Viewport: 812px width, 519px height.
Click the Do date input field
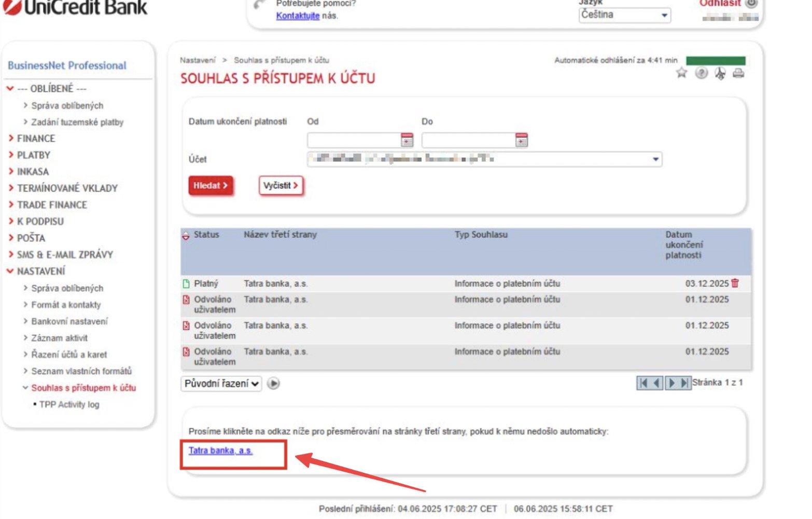[x=468, y=140]
